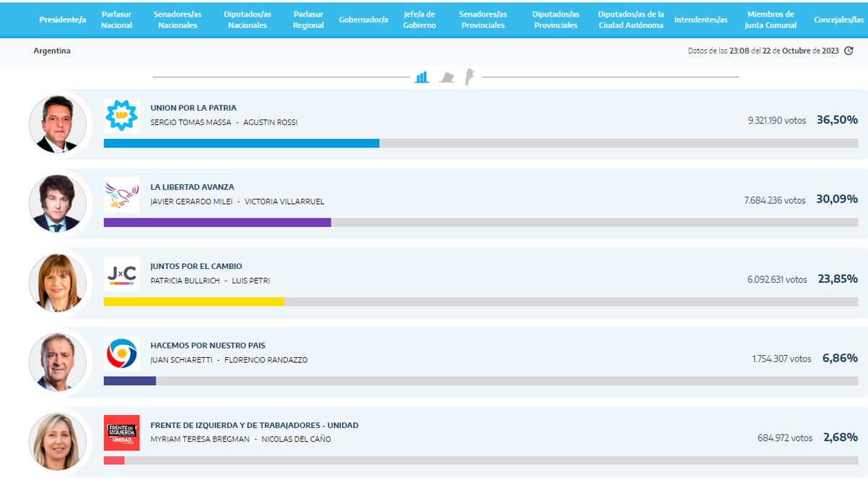Select the bar chart results view icon
This screenshot has height=488, width=868.
point(422,77)
